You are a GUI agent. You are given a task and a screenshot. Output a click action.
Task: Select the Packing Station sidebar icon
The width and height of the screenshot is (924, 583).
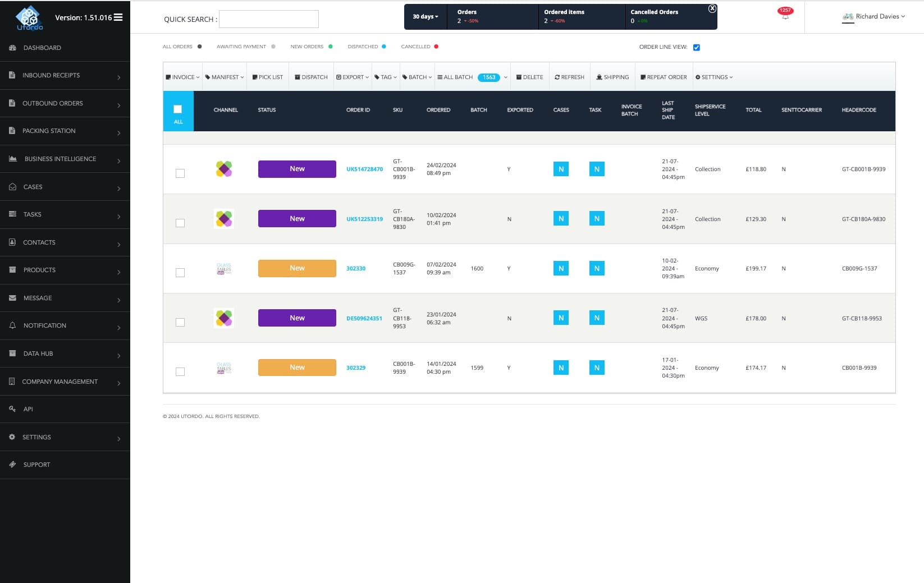(x=12, y=130)
